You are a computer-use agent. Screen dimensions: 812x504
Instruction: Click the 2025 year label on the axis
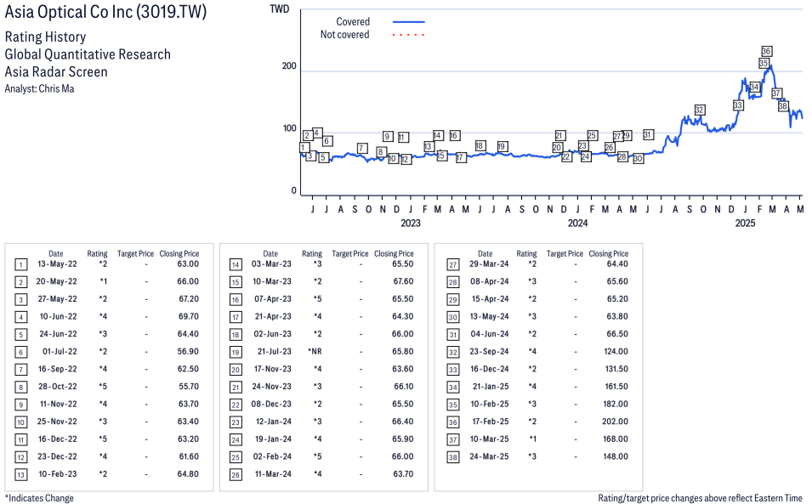[x=745, y=223]
